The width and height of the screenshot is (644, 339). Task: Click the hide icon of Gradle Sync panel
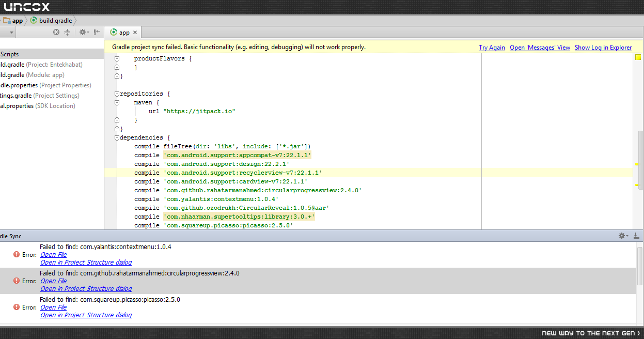tap(637, 236)
